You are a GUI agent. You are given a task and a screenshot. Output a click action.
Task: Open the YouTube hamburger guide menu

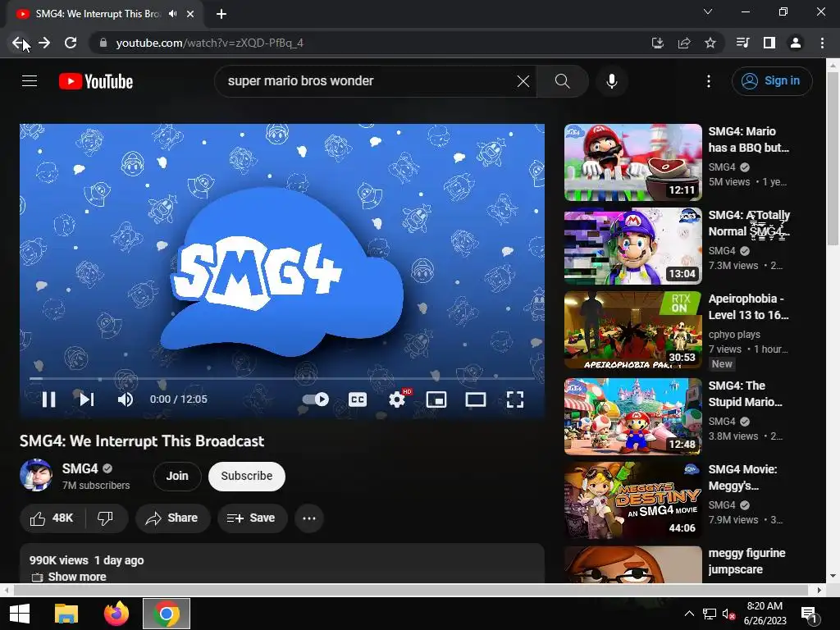30,81
